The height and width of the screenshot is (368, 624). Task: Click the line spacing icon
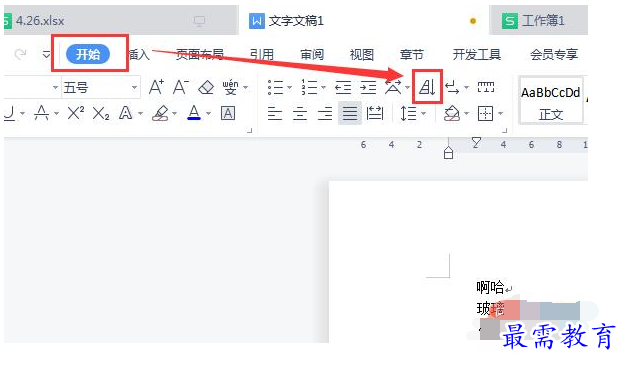pos(408,114)
